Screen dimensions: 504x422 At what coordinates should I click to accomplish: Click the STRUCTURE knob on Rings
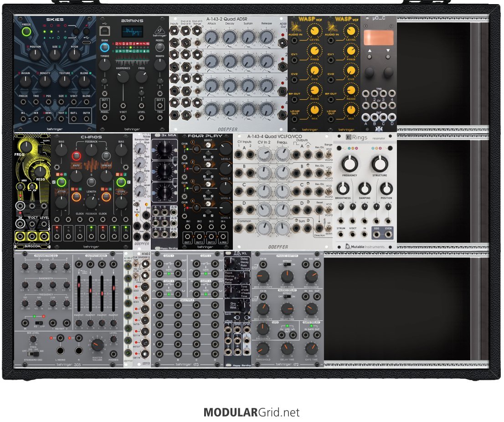[x=380, y=164]
